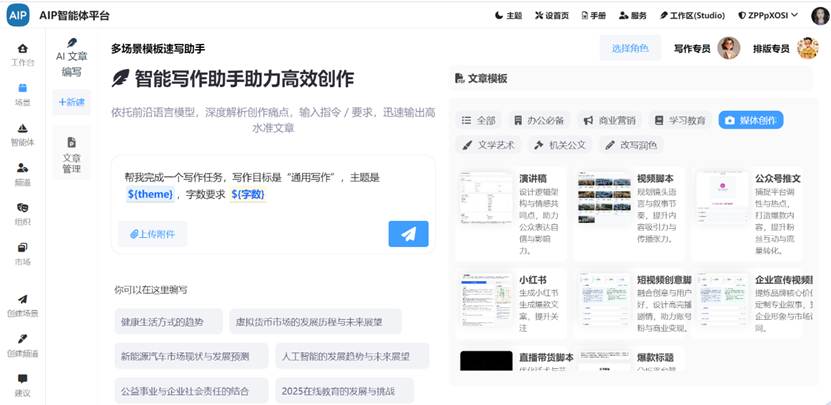Screen dimensions: 831x405
Task: Open the 直播带货脚本 template thumbnail
Action: [486, 360]
